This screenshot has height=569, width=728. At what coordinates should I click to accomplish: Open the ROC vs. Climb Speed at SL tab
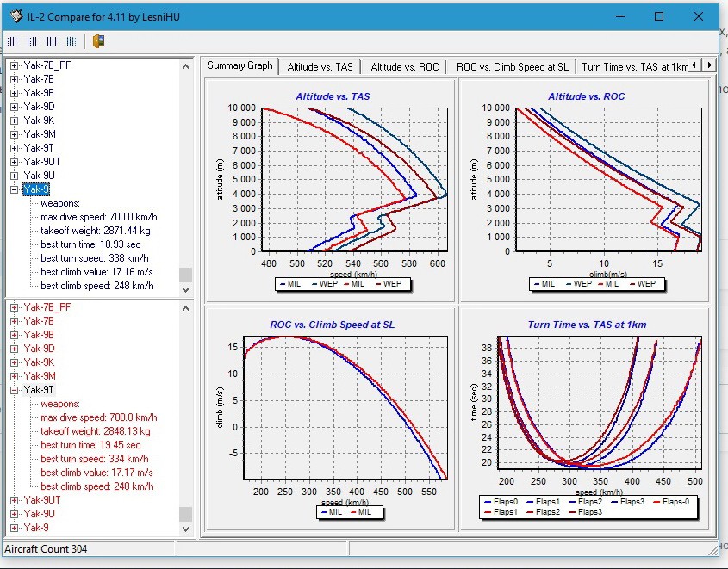tap(512, 66)
